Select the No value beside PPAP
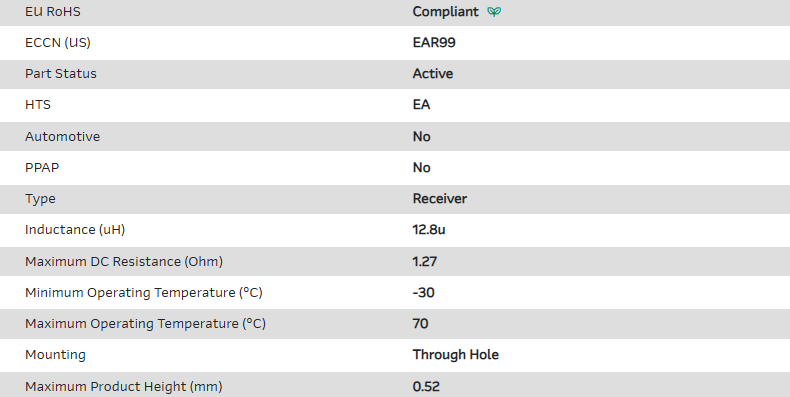 coord(422,168)
